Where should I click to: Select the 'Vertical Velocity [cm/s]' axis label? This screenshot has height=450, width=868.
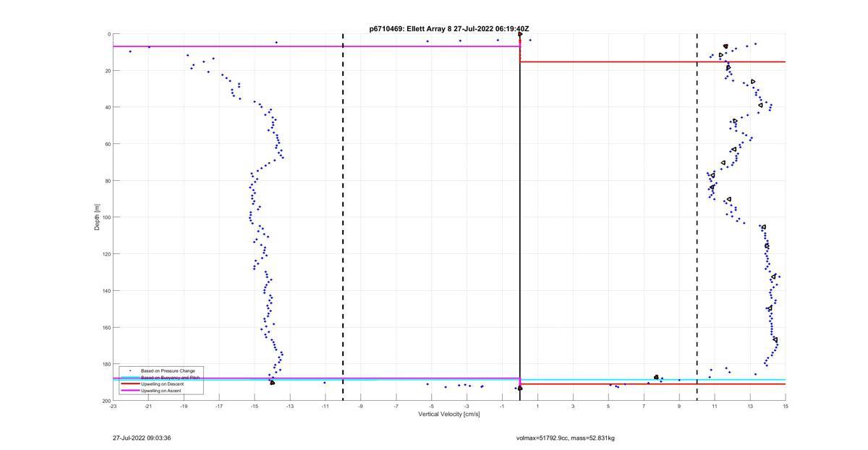[x=449, y=414]
